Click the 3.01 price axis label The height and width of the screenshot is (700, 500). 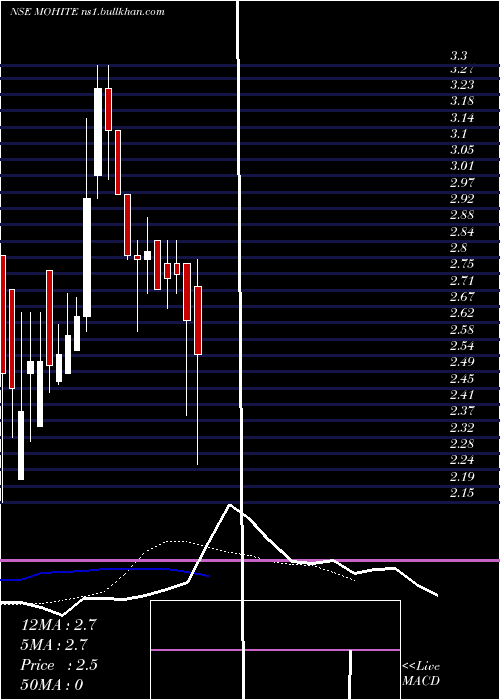(x=462, y=166)
